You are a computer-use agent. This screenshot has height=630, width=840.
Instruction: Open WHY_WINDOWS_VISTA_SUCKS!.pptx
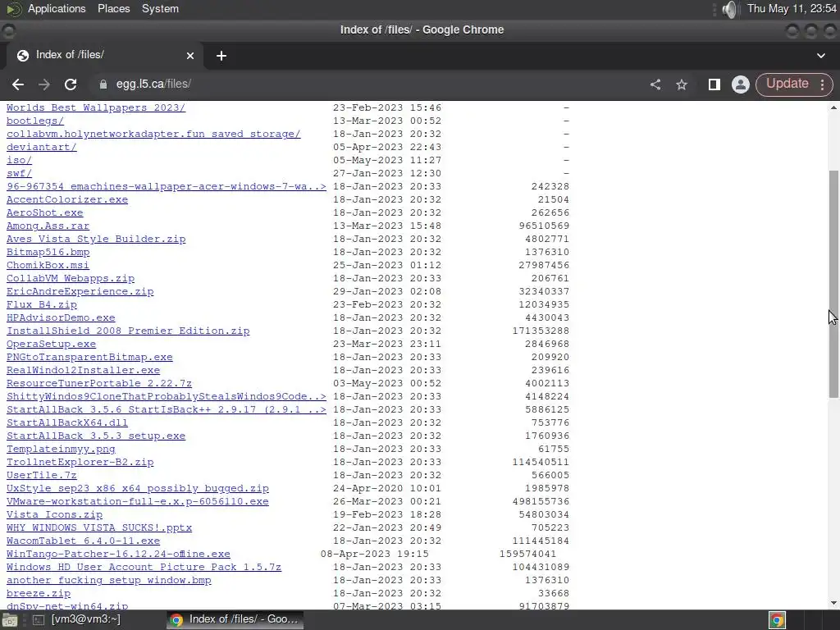(99, 527)
